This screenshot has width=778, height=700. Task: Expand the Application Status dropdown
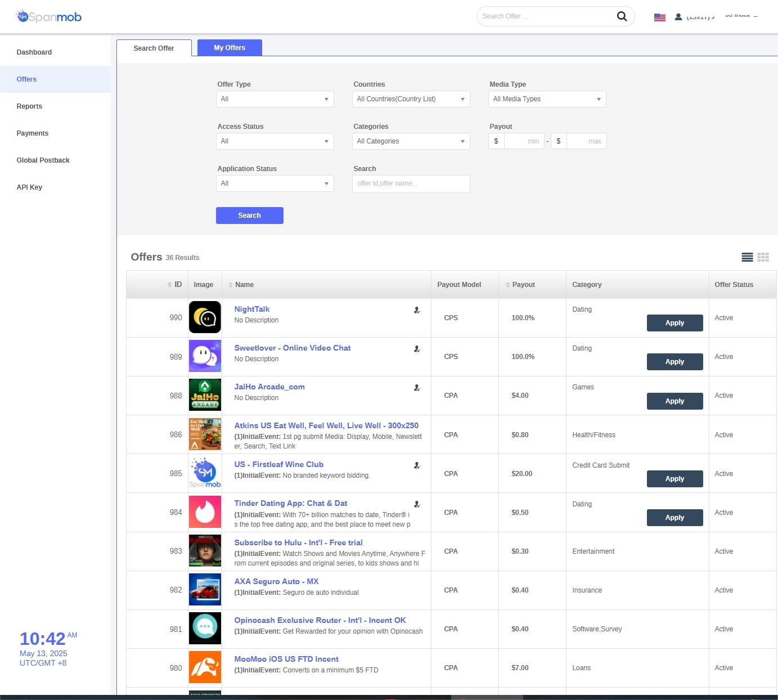point(275,183)
